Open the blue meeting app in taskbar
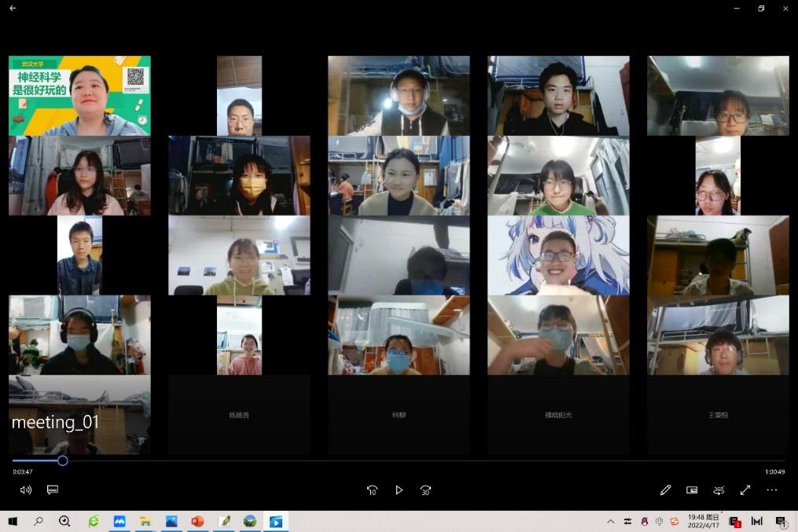The height and width of the screenshot is (532, 798). click(120, 521)
